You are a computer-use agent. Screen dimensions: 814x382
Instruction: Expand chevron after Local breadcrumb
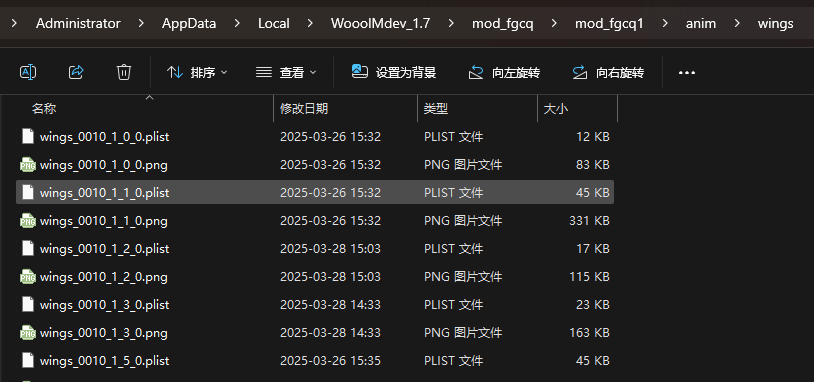(x=310, y=23)
